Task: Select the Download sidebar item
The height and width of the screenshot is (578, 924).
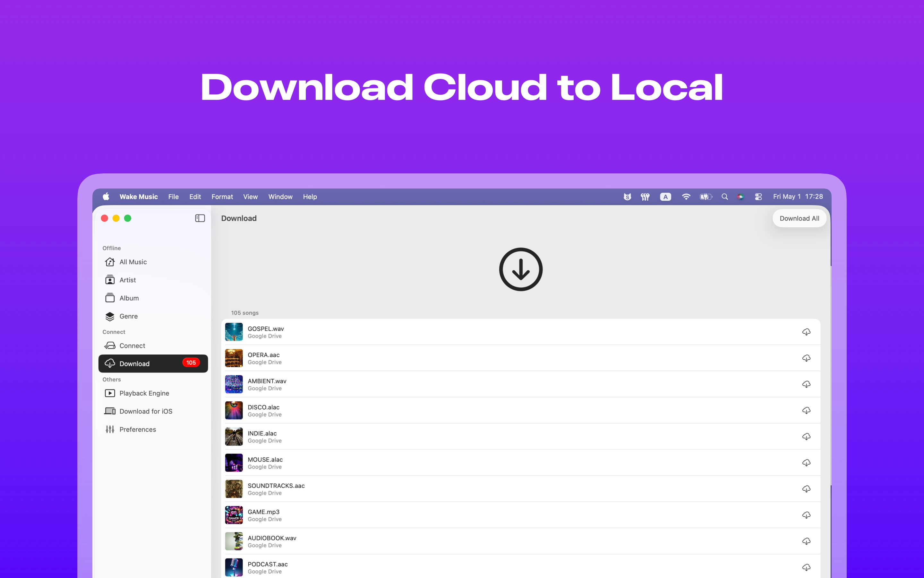Action: point(153,363)
